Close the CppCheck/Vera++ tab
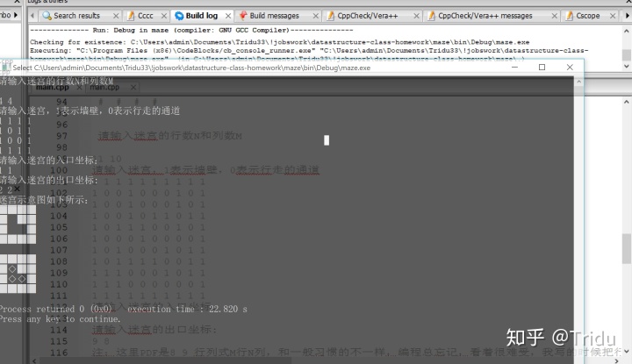This screenshot has height=364, width=632. tap(417, 16)
